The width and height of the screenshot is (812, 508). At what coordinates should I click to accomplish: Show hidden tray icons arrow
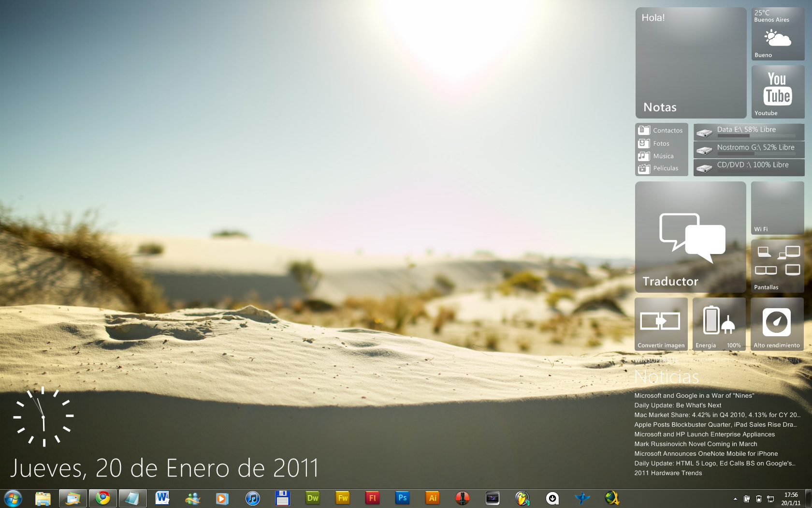(x=735, y=499)
